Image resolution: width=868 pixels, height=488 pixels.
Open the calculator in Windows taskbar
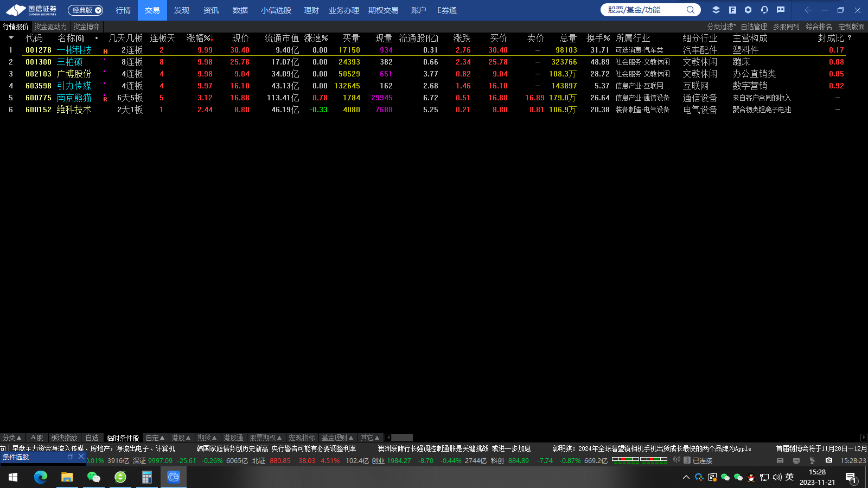point(146,477)
